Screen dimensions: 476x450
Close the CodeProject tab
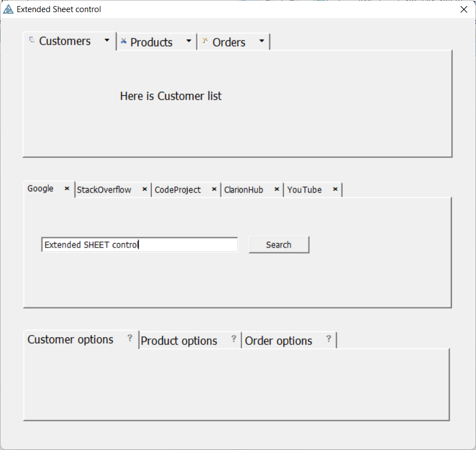pyautogui.click(x=214, y=189)
